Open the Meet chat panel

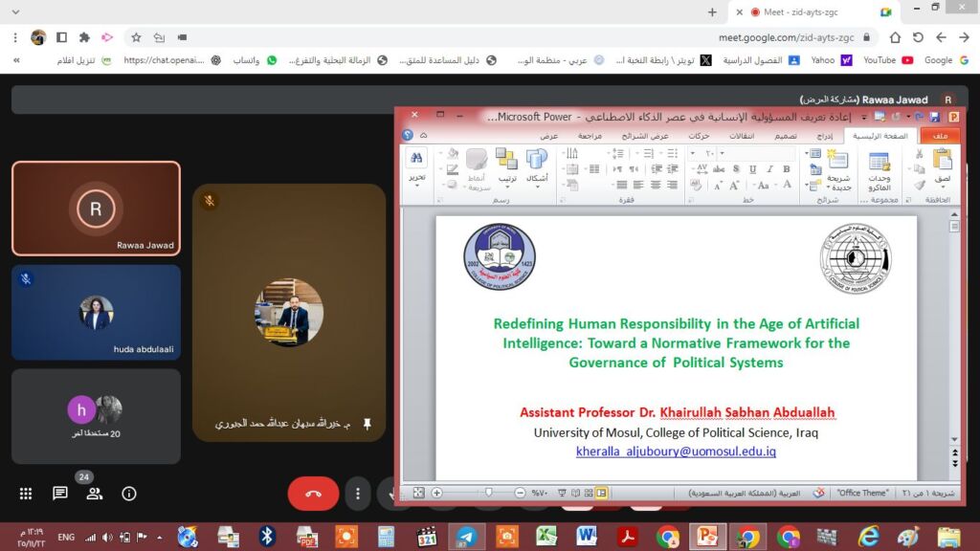[60, 494]
